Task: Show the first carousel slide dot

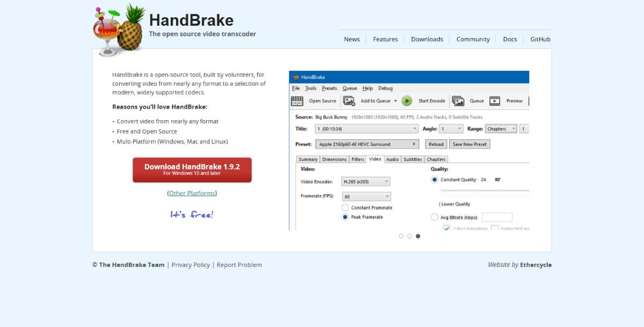Action: pos(401,236)
